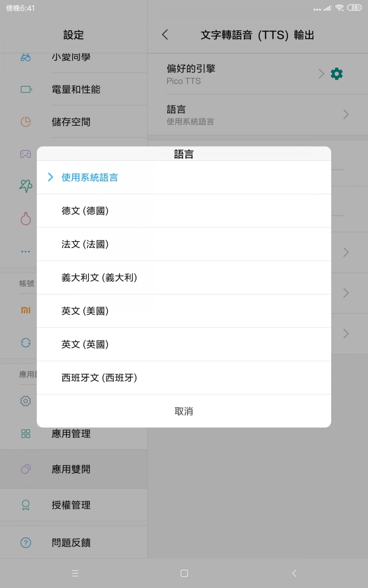Tap the sync icon in accounts section
The height and width of the screenshot is (588, 368).
click(x=26, y=343)
